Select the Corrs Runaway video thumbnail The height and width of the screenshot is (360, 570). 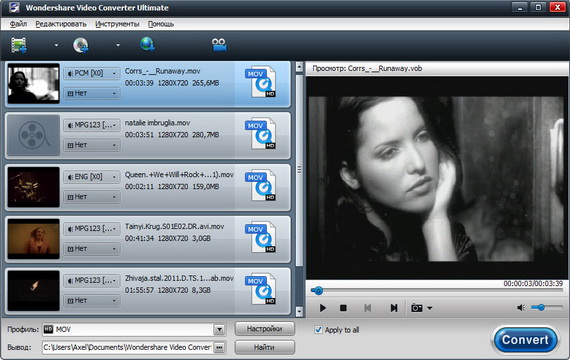33,84
